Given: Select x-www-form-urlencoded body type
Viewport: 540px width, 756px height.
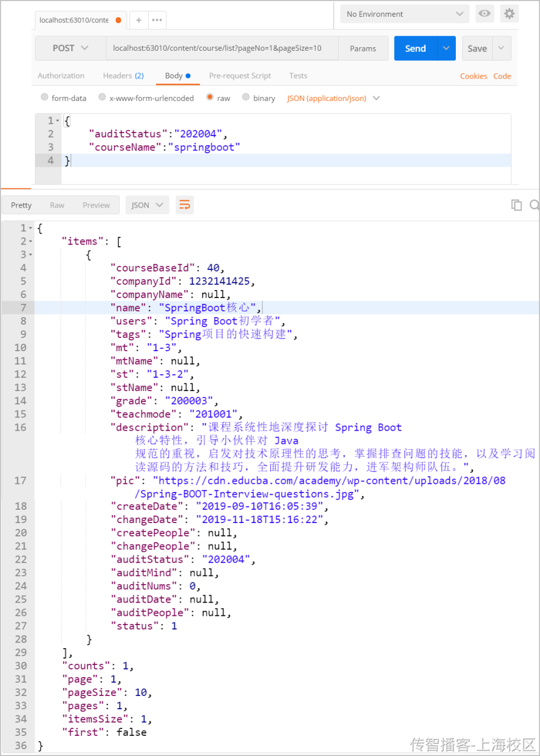Looking at the screenshot, I should click(x=102, y=97).
